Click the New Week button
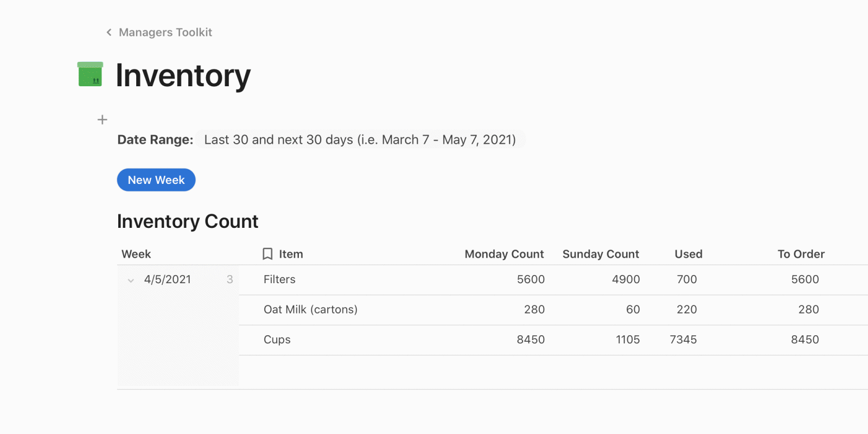 click(x=156, y=180)
